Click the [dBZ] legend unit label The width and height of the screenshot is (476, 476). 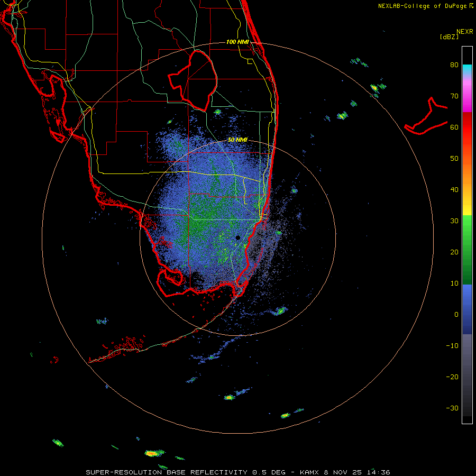[x=449, y=37]
